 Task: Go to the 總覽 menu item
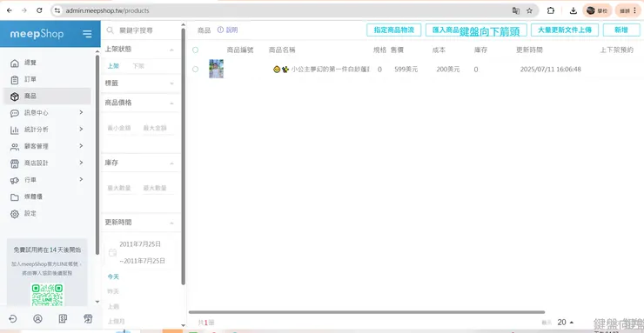47,63
